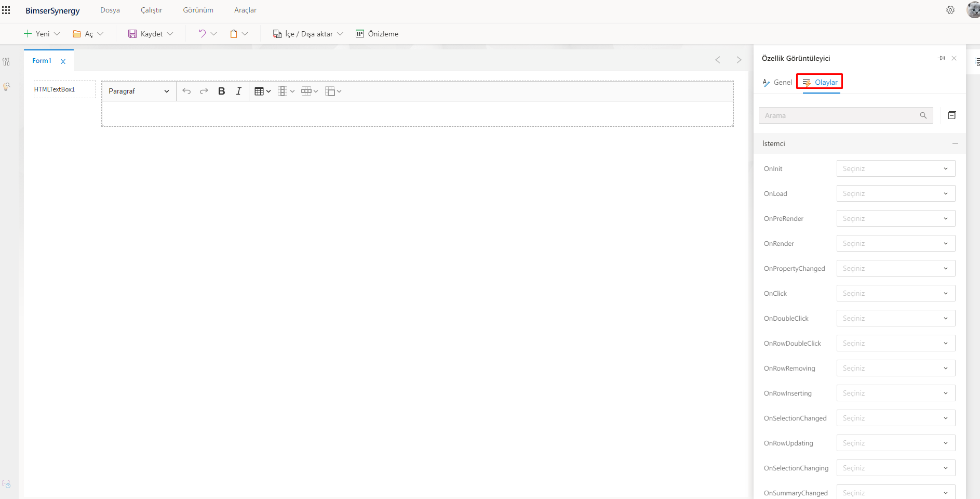Click the lightbulb icon in left sidebar
The height and width of the screenshot is (499, 980).
[6, 87]
